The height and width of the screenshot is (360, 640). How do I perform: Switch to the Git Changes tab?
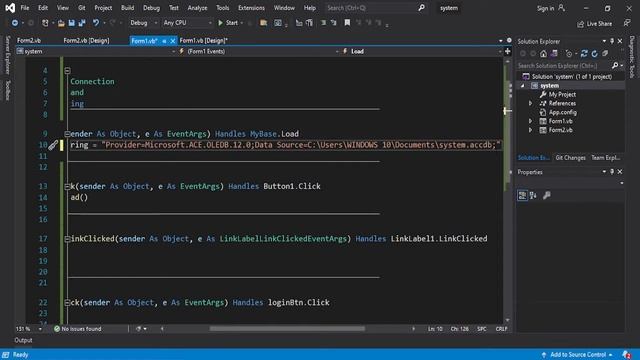(570, 158)
